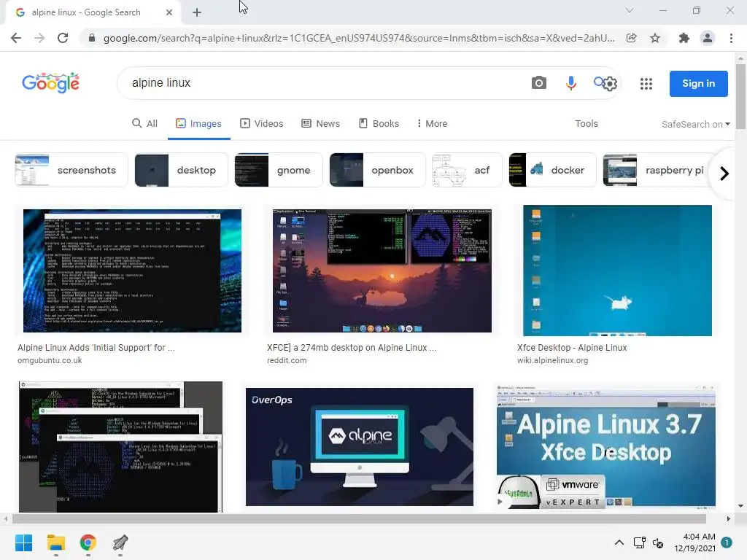The image size is (747, 560).
Task: Open the taskbar clock and date
Action: point(694,542)
